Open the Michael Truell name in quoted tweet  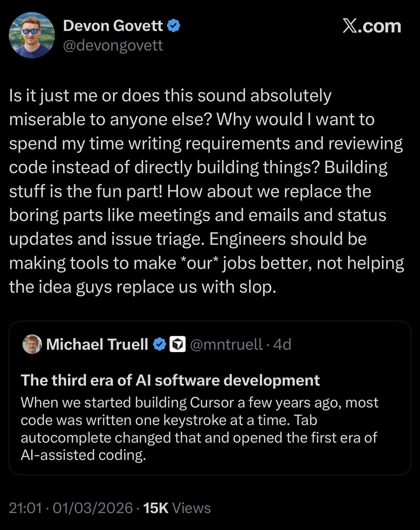[x=97, y=345]
